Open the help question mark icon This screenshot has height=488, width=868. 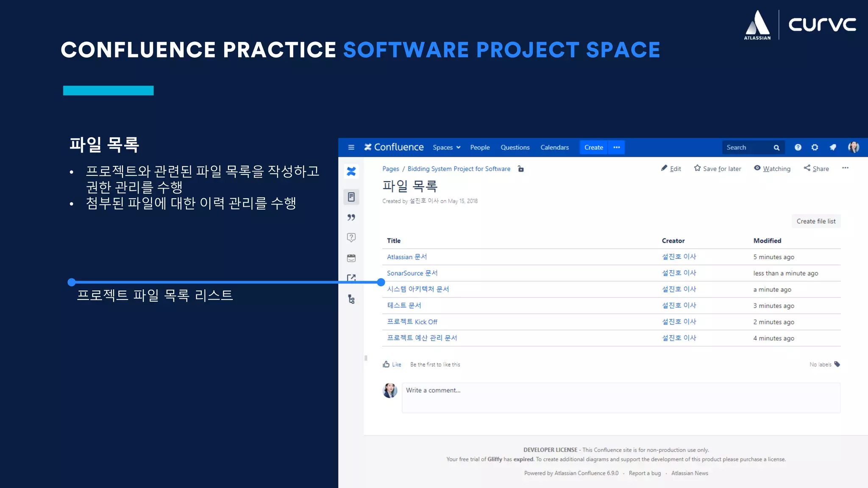[x=798, y=147]
